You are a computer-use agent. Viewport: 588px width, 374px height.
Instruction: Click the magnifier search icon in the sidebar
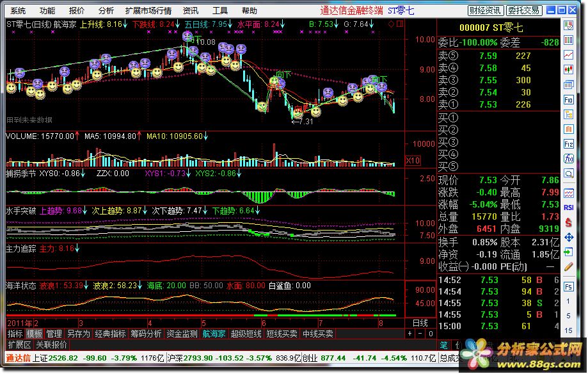[x=569, y=174]
